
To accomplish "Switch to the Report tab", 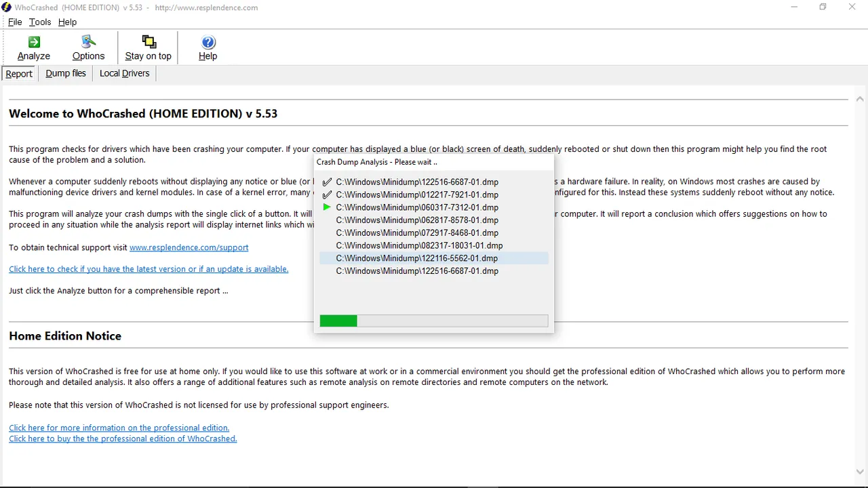I will (x=19, y=74).
